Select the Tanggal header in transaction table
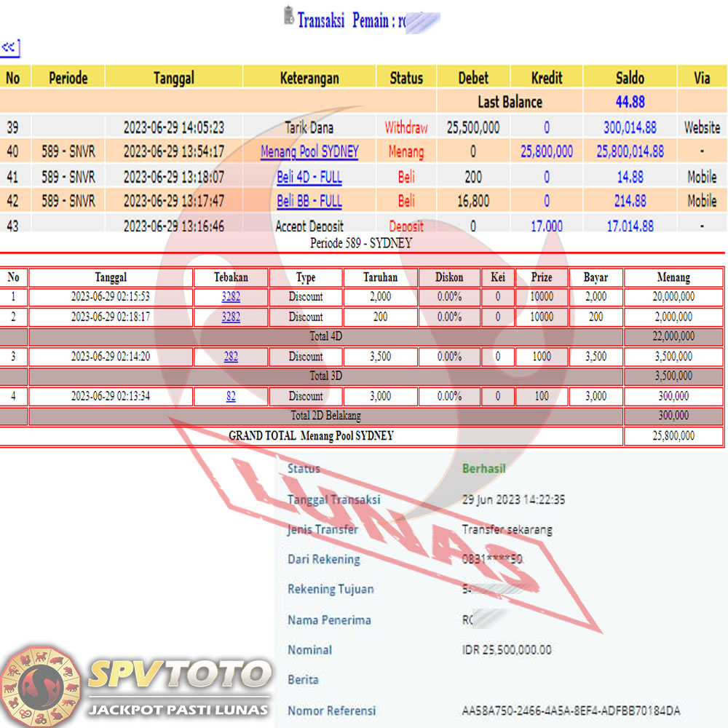The width and height of the screenshot is (728, 728). (174, 77)
